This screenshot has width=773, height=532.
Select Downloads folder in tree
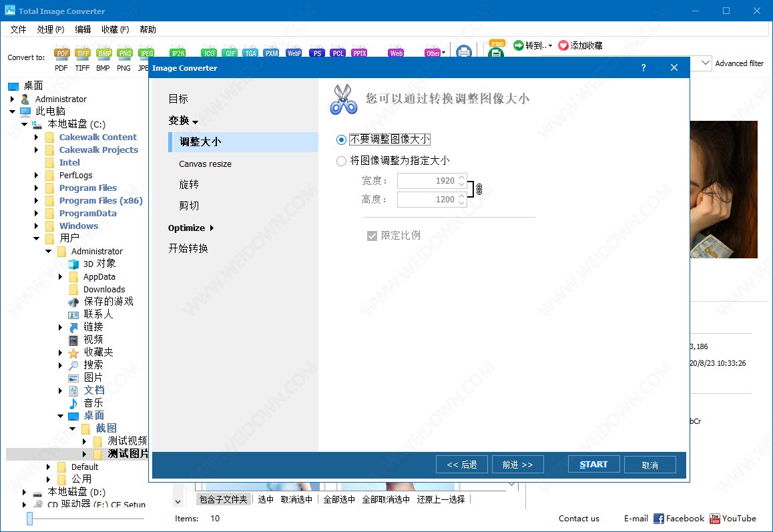[104, 290]
